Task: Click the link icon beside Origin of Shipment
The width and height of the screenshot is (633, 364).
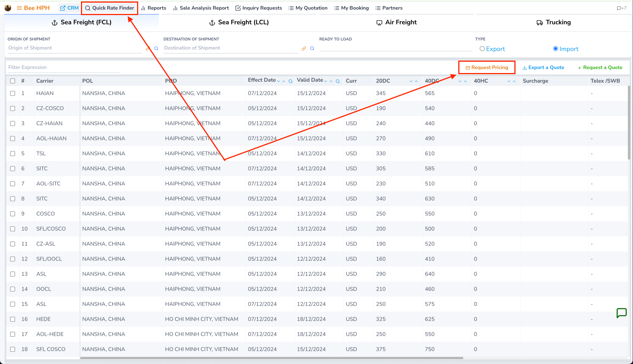Action: tap(148, 49)
